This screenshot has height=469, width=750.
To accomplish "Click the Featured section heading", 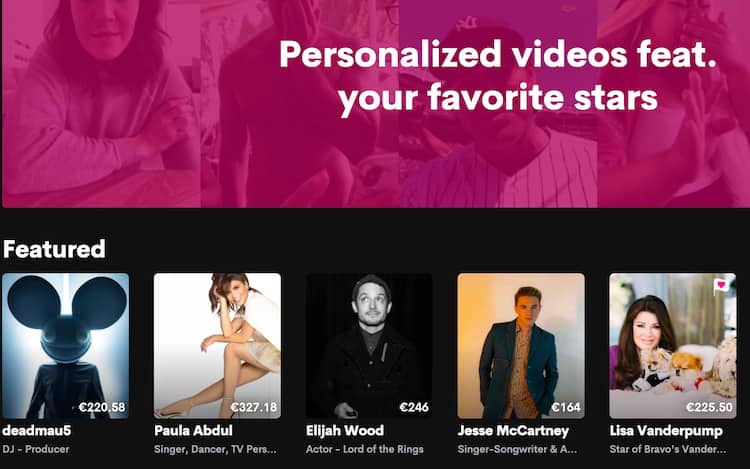I will (54, 249).
